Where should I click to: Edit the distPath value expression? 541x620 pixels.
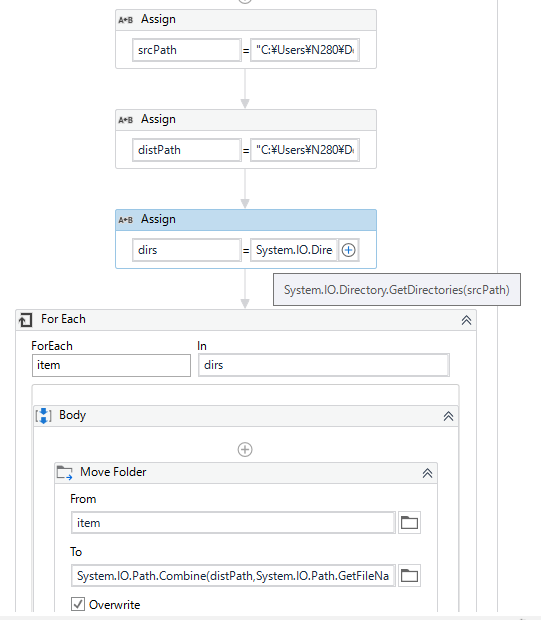(x=305, y=150)
